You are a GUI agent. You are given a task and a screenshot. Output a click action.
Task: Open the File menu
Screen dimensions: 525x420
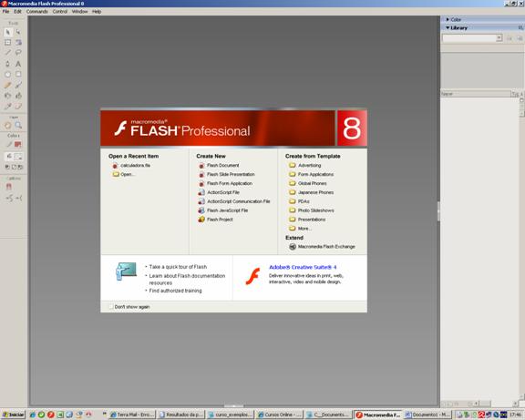[6, 11]
